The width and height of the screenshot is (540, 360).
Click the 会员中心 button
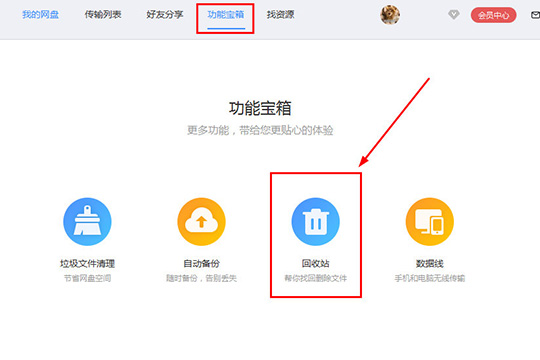pyautogui.click(x=494, y=15)
